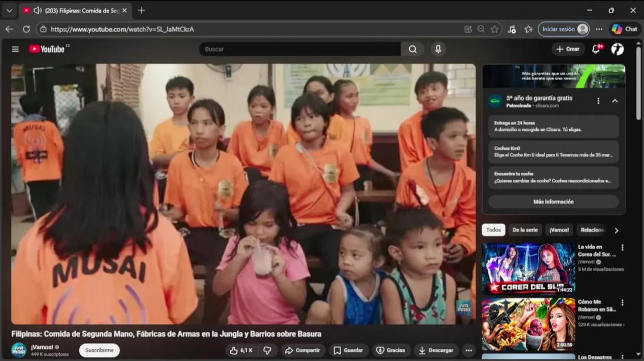Select the De la serie chip
This screenshot has width=644, height=361.
tap(525, 230)
